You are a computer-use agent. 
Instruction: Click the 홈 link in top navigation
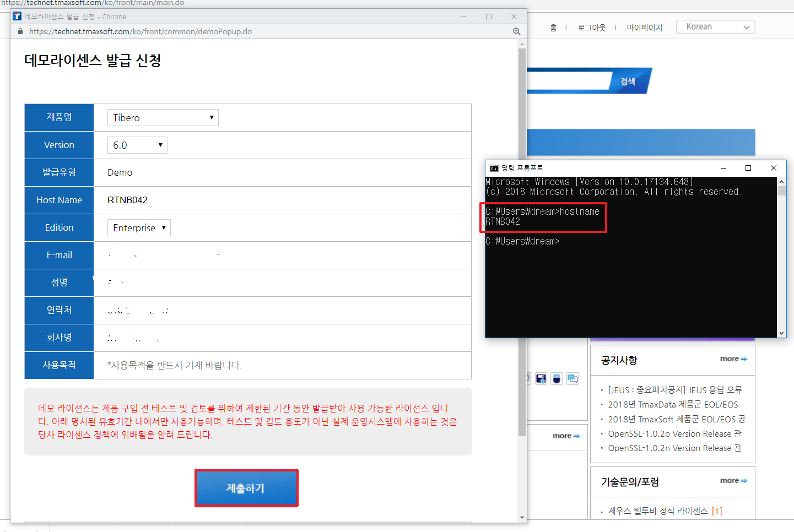pos(553,28)
